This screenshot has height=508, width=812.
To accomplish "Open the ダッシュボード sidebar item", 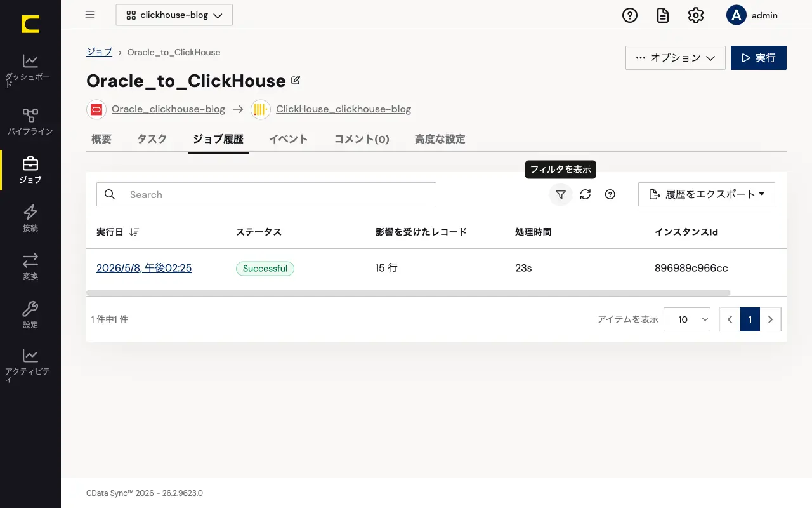I will point(30,70).
